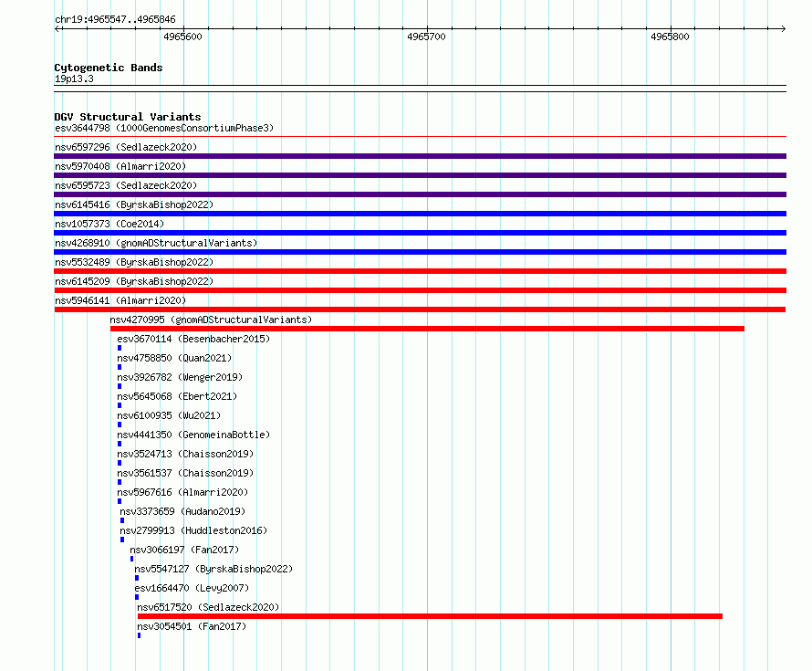Click the blue marker under nsv3524713
Image resolution: width=812 pixels, height=671 pixels.
coord(120,463)
